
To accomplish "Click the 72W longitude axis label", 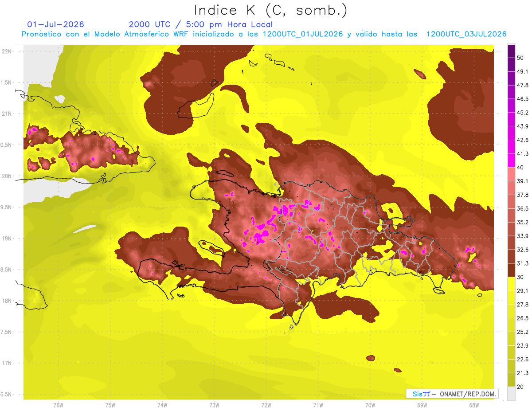I will click(266, 405).
